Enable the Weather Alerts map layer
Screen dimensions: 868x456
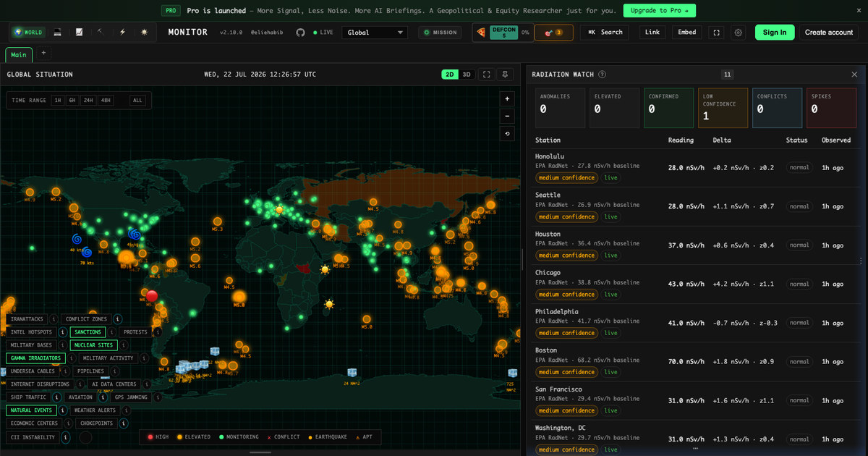95,410
